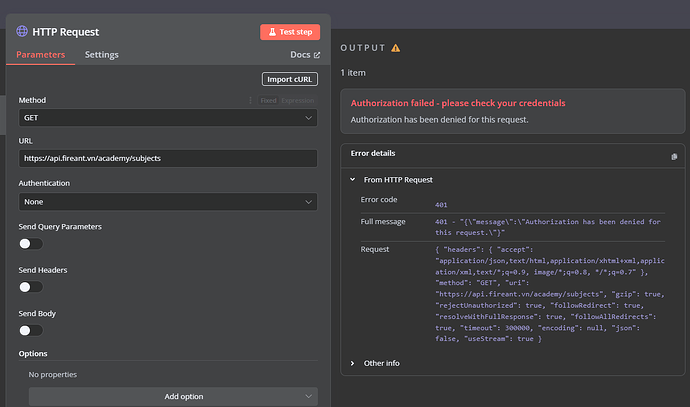Click the flask icon in Test step
Screen dimensions: 690x407
click(272, 32)
